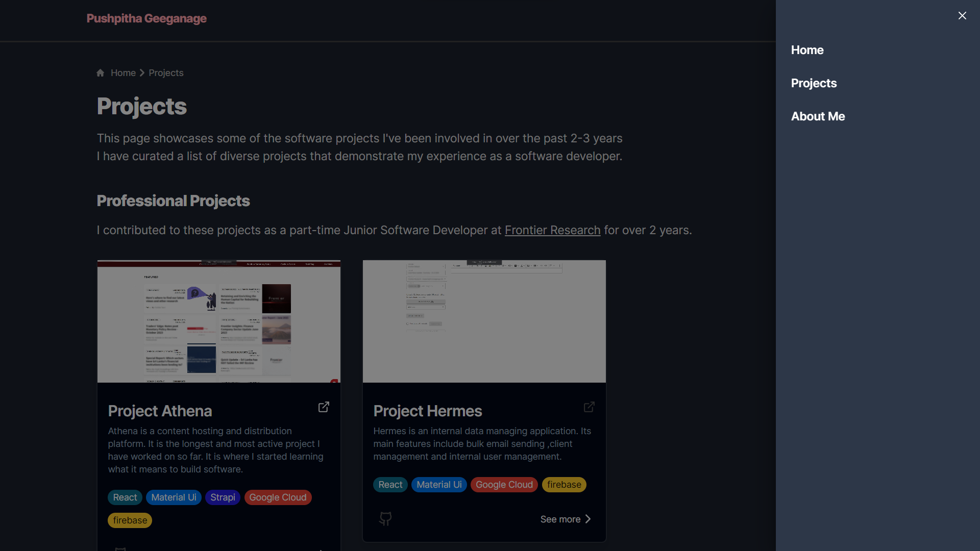Open Home in the side menu
The width and height of the screenshot is (980, 551).
(807, 50)
